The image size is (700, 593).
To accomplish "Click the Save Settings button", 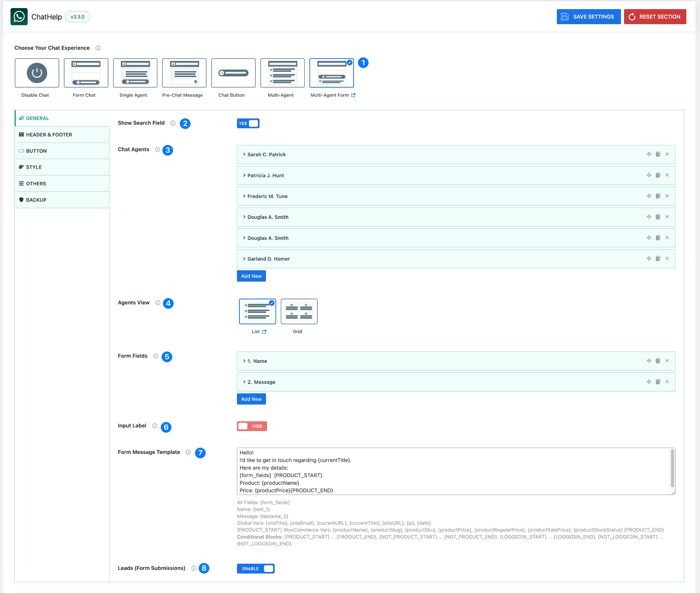I will (588, 16).
